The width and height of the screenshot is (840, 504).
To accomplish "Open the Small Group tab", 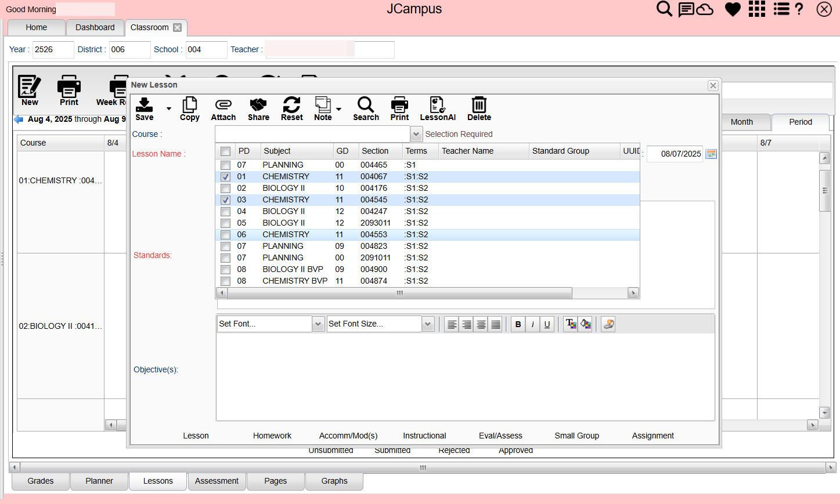I will (576, 436).
